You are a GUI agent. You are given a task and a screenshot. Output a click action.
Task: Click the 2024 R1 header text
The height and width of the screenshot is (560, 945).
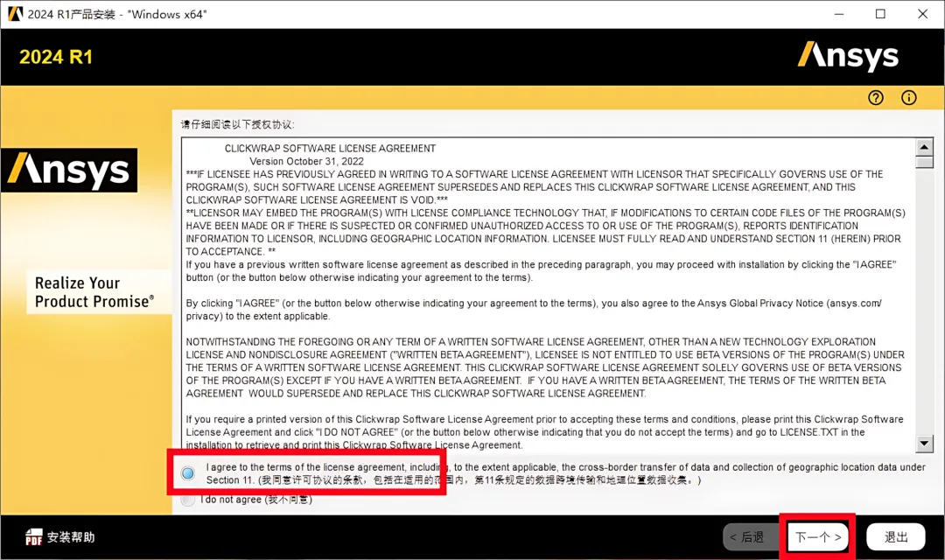(x=56, y=57)
